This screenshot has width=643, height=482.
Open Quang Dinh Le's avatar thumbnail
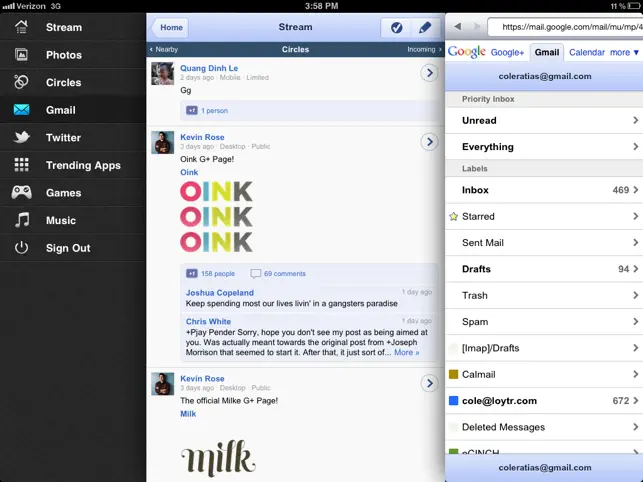coord(162,73)
